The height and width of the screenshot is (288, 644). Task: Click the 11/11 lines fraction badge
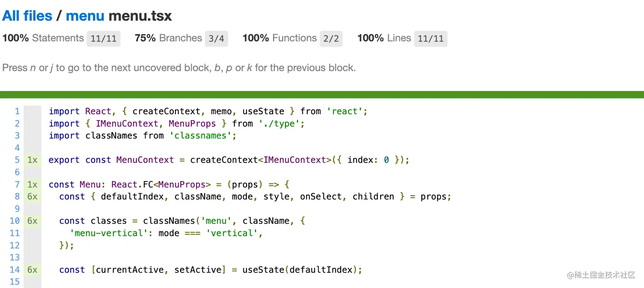(x=431, y=39)
